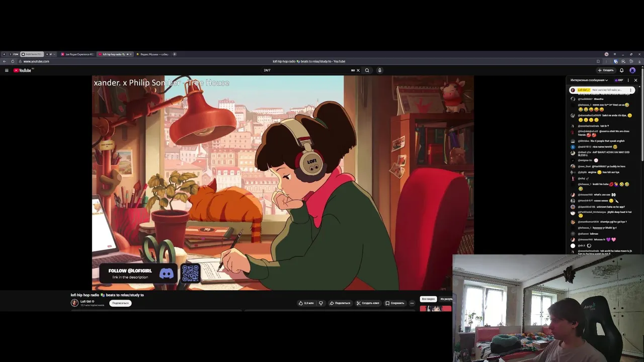Open the pinned Lofi Girl message menu
Image resolution: width=644 pixels, height=362 pixels.
pyautogui.click(x=630, y=90)
